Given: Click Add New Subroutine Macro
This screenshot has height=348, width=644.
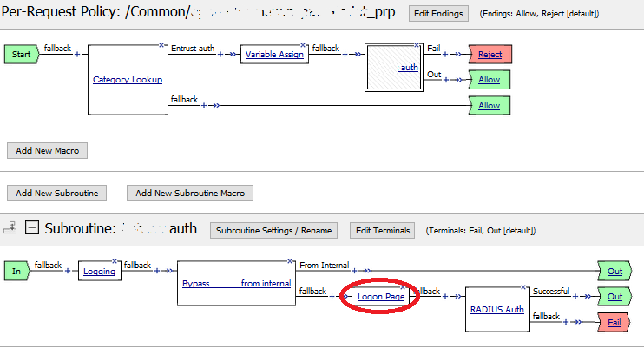Looking at the screenshot, I should click(190, 194).
